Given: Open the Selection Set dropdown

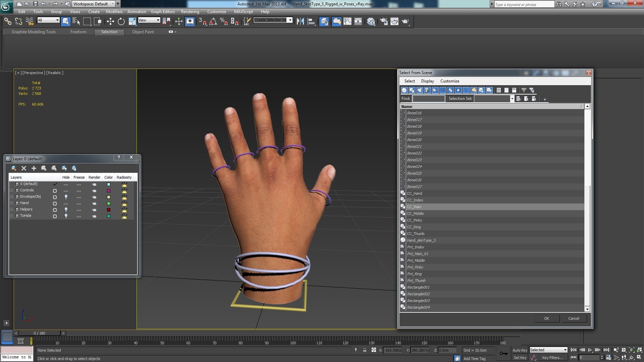Looking at the screenshot, I should click(x=512, y=98).
